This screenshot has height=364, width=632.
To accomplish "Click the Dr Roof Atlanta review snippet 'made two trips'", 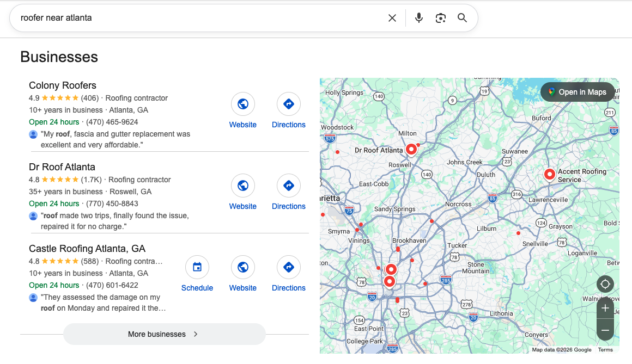I will tap(115, 221).
